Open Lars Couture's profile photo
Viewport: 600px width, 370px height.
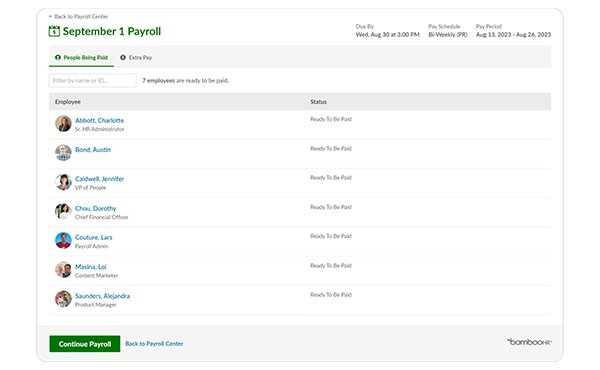pos(63,240)
